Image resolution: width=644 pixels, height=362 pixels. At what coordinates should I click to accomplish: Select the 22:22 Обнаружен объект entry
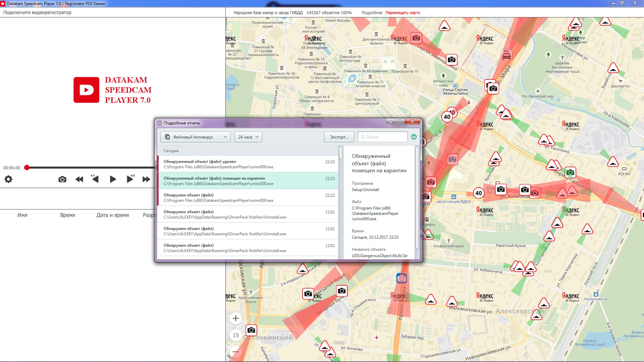248,197
